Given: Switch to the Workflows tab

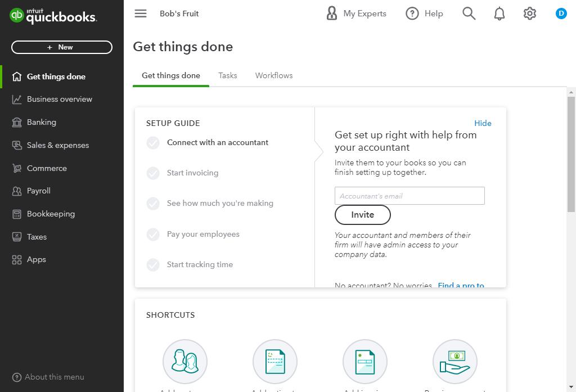Looking at the screenshot, I should point(274,75).
